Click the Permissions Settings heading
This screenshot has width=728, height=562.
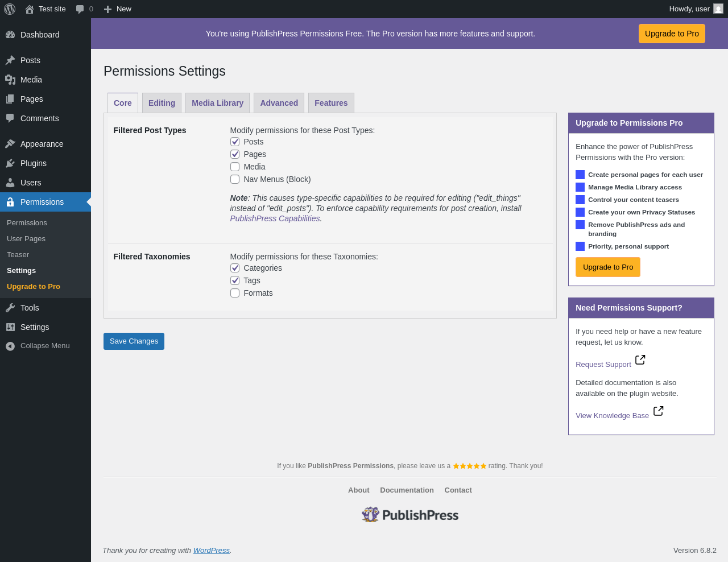164,71
